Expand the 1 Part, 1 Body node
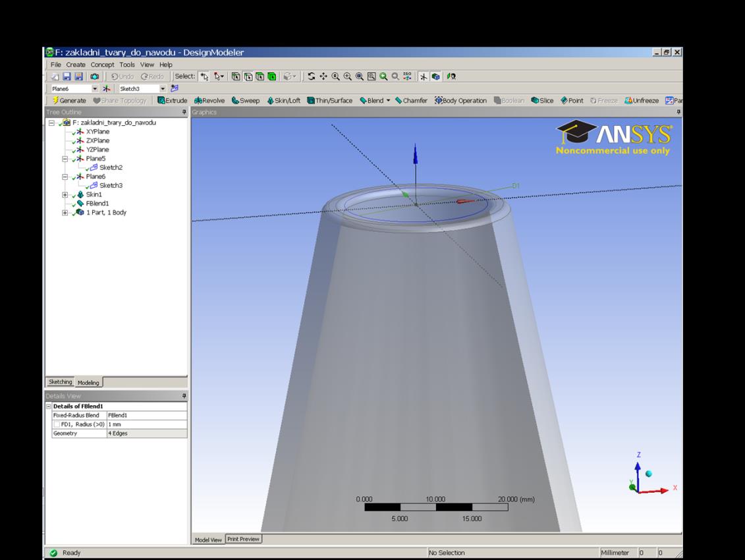Screen dimensions: 745x560 (x=65, y=213)
